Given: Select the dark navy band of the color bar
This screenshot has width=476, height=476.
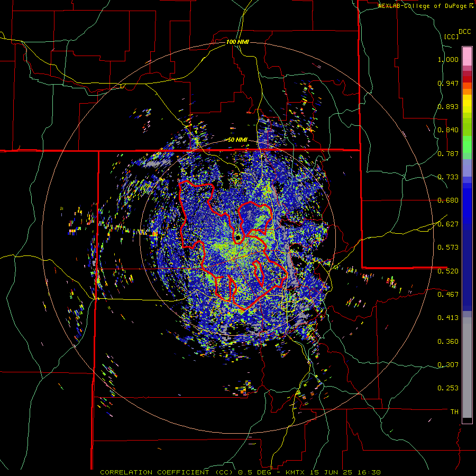Looking at the screenshot, I should (x=467, y=270).
